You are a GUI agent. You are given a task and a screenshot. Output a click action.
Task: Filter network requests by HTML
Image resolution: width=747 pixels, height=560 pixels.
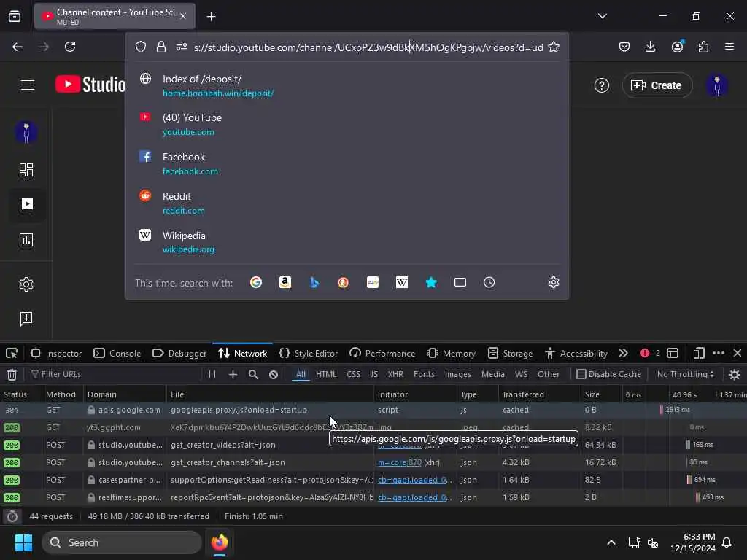click(x=326, y=374)
